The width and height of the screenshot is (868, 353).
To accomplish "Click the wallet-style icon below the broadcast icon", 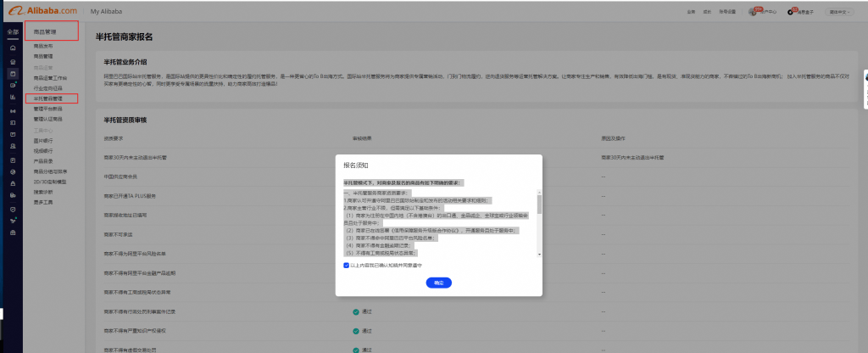I will click(12, 122).
